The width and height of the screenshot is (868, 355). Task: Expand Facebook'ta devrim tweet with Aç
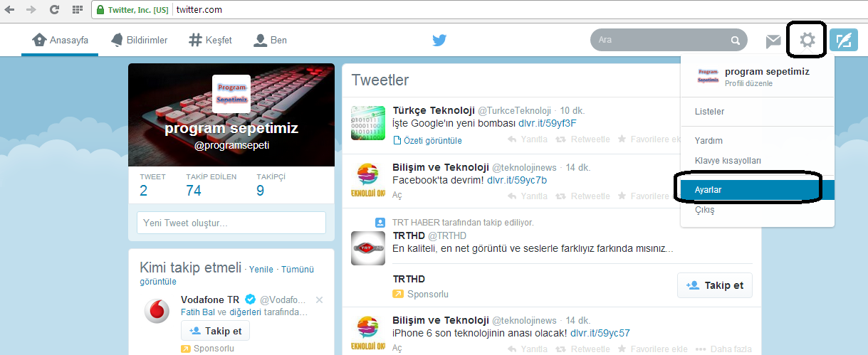pyautogui.click(x=397, y=196)
